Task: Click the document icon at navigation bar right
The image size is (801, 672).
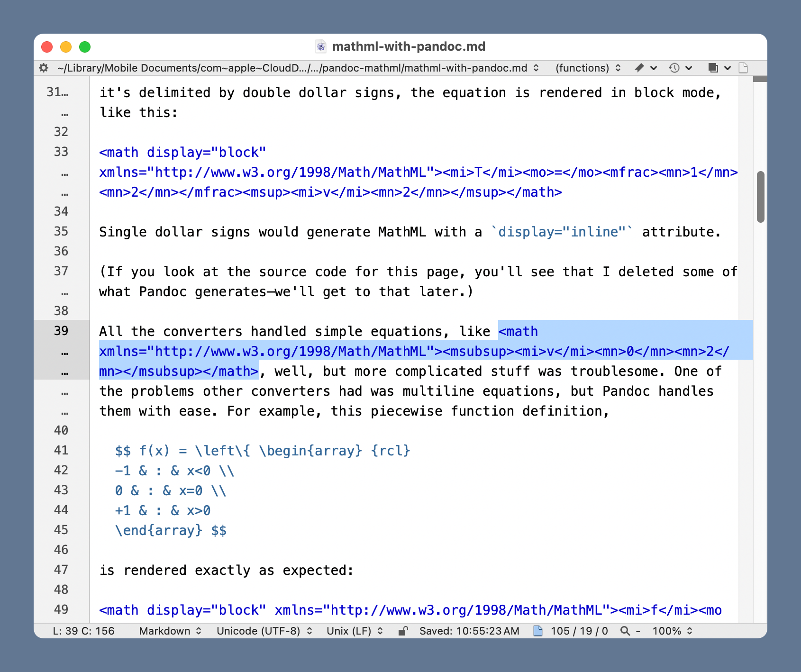Action: pos(743,68)
